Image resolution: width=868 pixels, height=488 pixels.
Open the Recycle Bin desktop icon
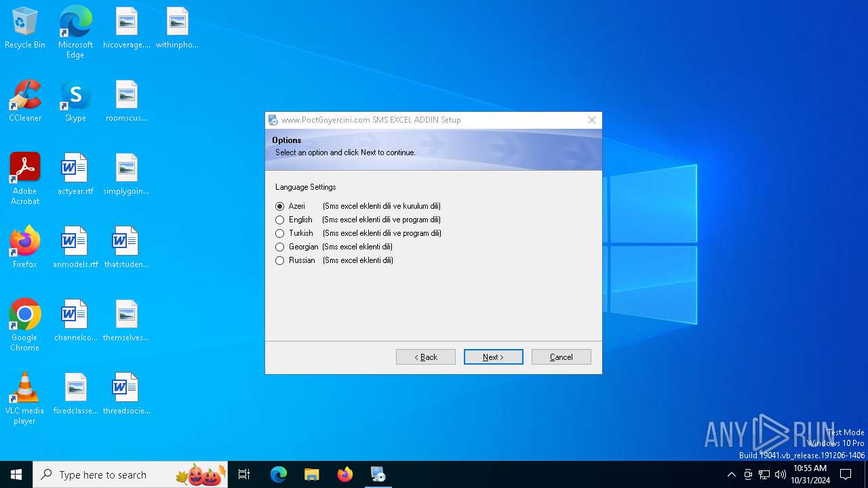25,28
